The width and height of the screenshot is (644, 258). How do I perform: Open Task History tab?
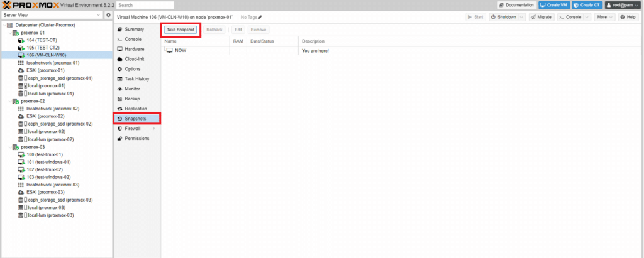pos(136,78)
